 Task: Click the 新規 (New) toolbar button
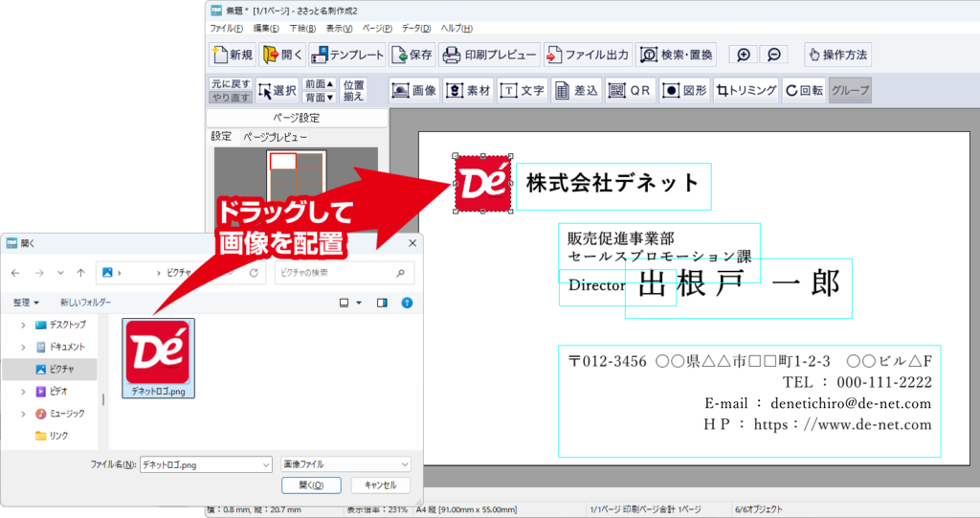click(x=233, y=55)
